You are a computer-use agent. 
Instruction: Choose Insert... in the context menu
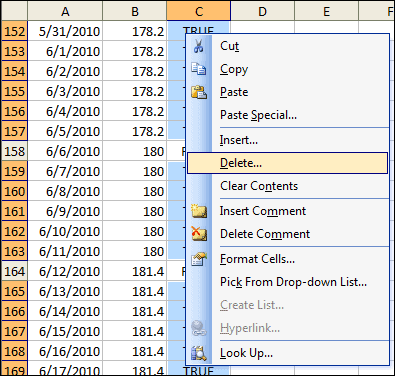pos(287,140)
